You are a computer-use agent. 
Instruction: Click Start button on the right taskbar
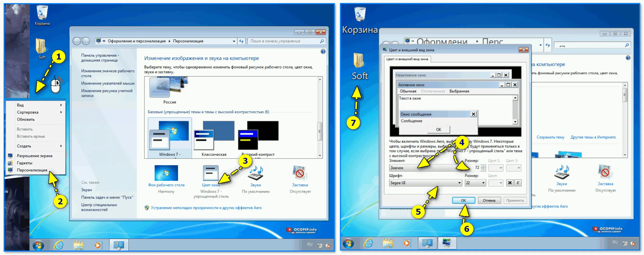point(348,243)
